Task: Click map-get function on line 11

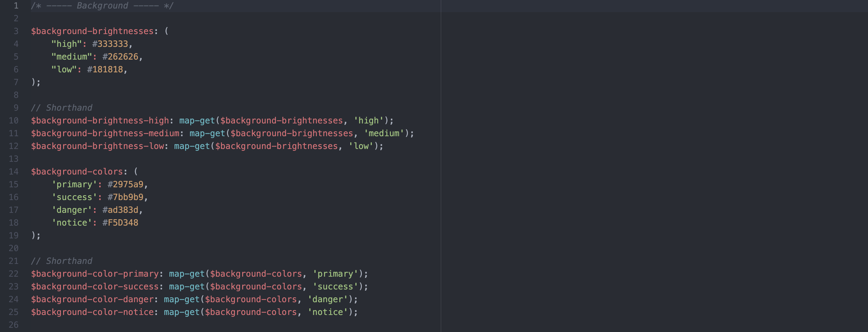Action: point(207,133)
